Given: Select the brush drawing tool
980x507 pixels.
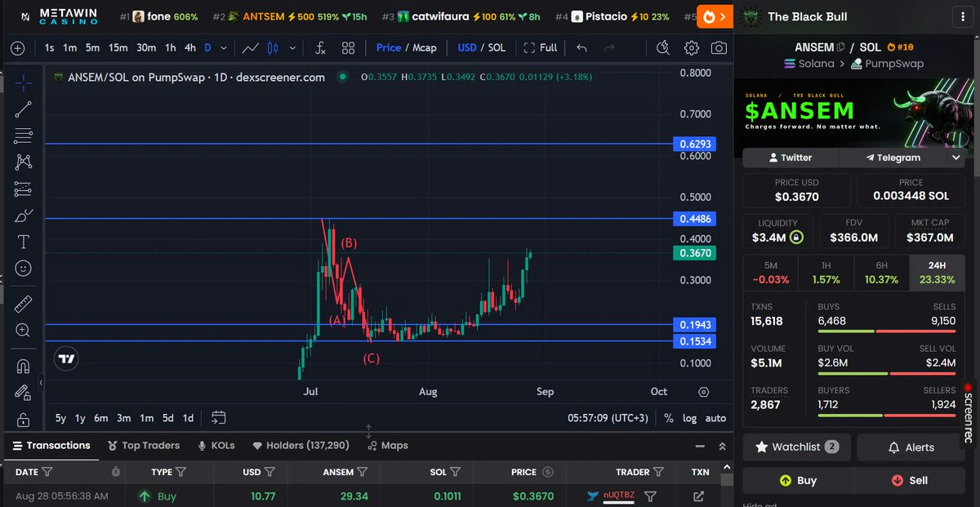Looking at the screenshot, I should pyautogui.click(x=24, y=216).
